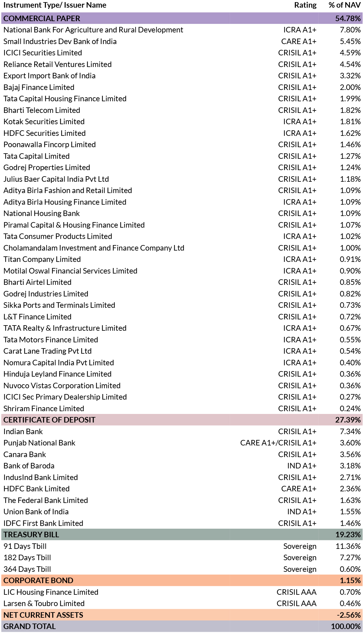The image size is (364, 633).
Task: Select Shriram Finance Limited entry
Action: (x=44, y=408)
